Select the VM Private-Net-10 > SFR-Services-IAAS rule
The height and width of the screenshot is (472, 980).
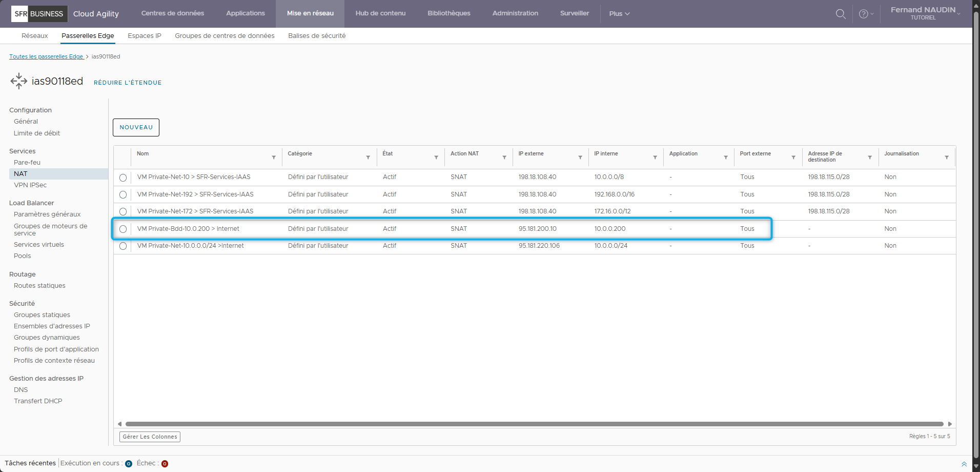[122, 178]
